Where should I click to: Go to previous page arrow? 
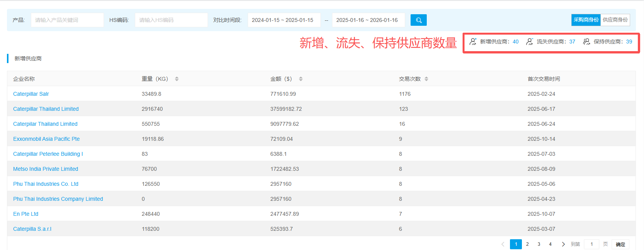[x=503, y=244]
